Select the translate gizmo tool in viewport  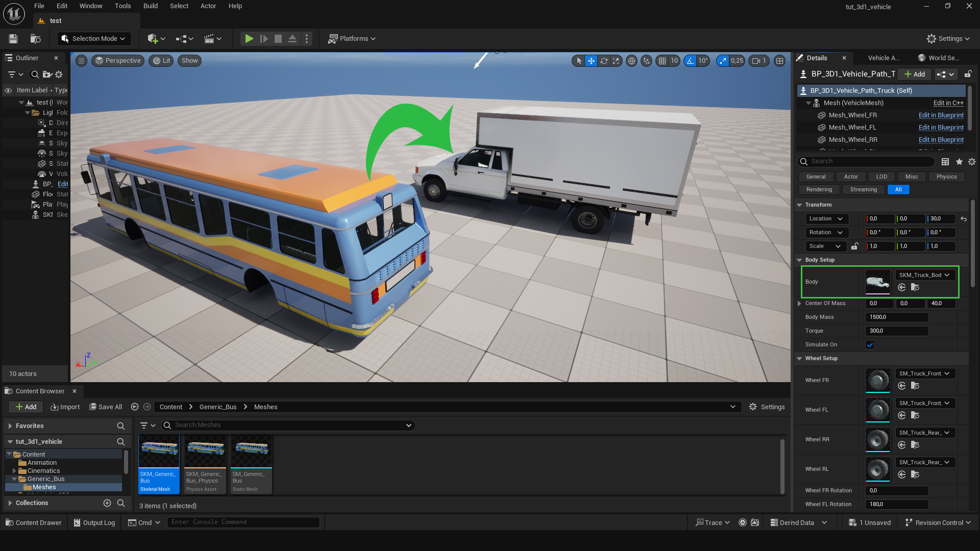[591, 61]
